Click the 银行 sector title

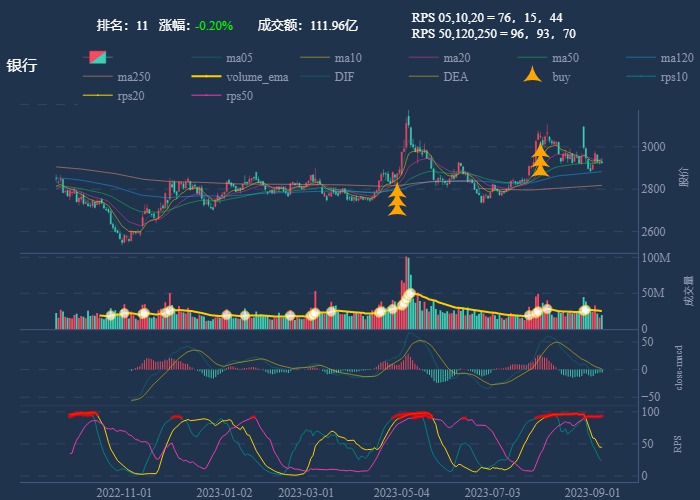(22, 66)
